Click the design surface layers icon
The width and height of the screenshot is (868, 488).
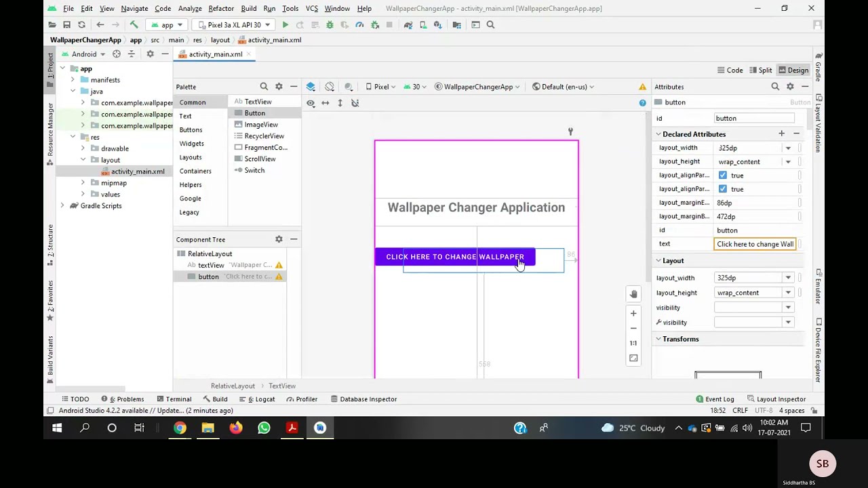[x=311, y=87]
